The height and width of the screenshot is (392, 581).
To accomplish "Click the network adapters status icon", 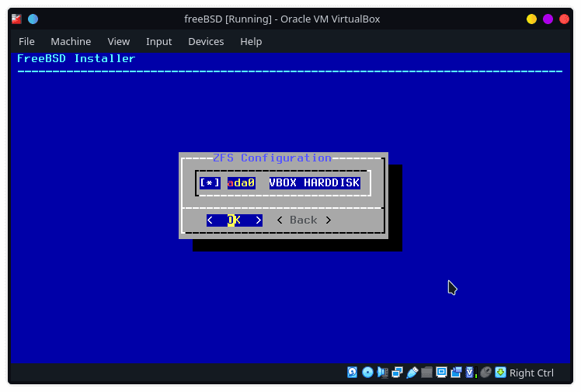I will [x=397, y=373].
